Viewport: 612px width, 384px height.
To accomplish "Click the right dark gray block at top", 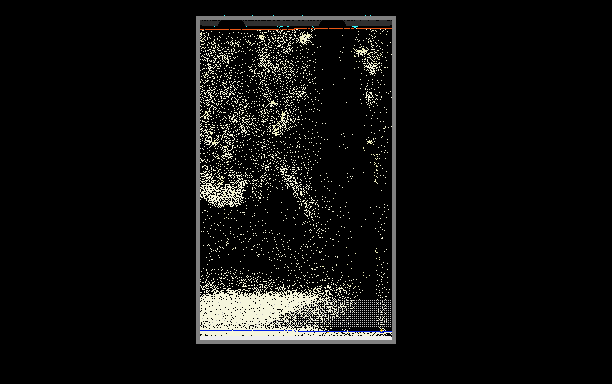I will point(368,23).
